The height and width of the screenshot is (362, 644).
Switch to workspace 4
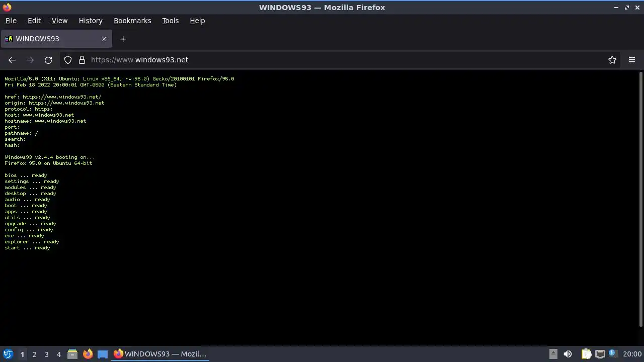click(x=58, y=354)
